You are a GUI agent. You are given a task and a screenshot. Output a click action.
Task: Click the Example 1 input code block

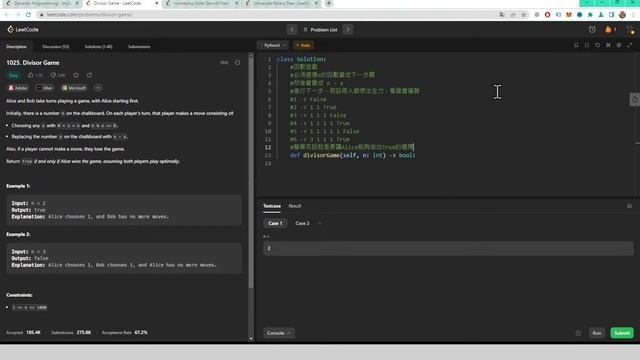point(124,210)
